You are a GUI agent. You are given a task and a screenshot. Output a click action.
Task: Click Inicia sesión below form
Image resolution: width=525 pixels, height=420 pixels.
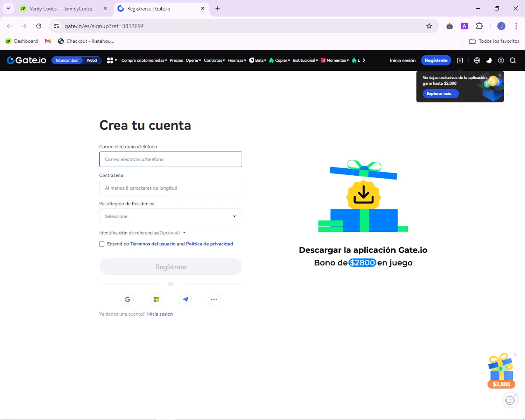[160, 314]
